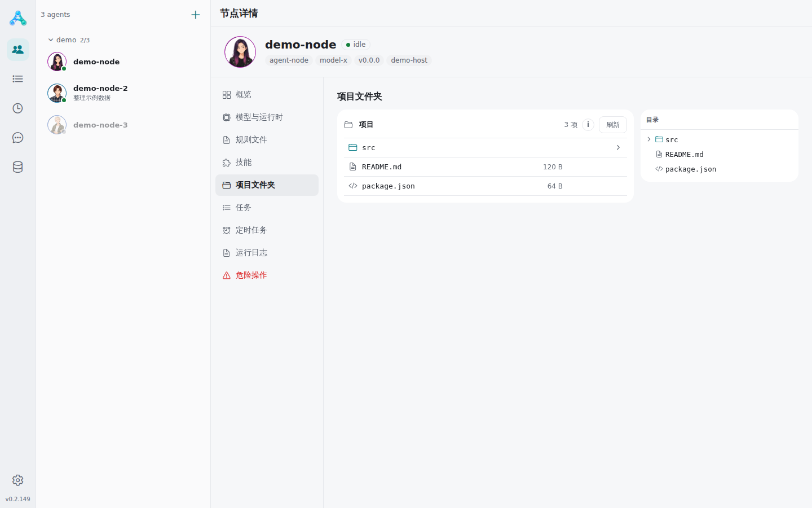
Task: Open the database sidebar icon
Action: (x=18, y=167)
